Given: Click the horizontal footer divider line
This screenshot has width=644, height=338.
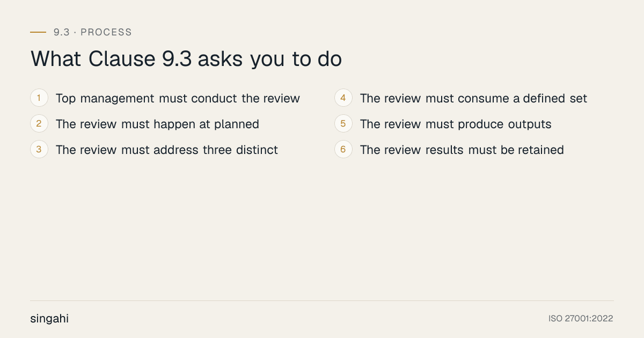Looking at the screenshot, I should click(x=322, y=300).
